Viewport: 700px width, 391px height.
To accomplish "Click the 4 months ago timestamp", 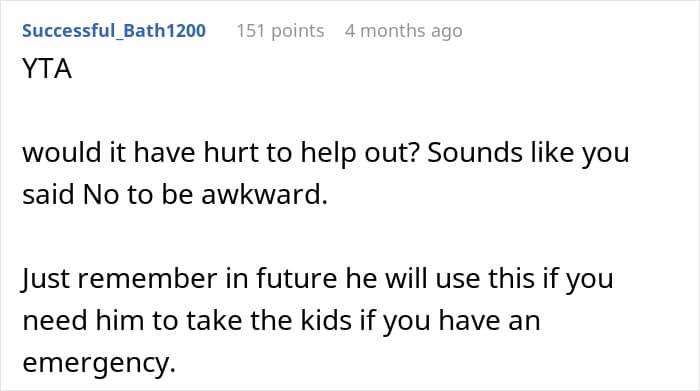I will click(x=404, y=31).
